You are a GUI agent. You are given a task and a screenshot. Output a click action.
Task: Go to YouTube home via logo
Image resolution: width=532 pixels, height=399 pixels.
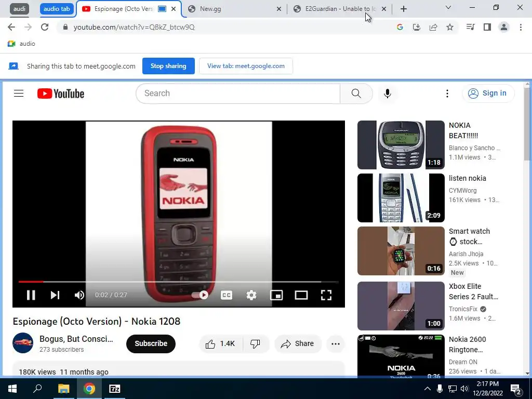pyautogui.click(x=61, y=94)
